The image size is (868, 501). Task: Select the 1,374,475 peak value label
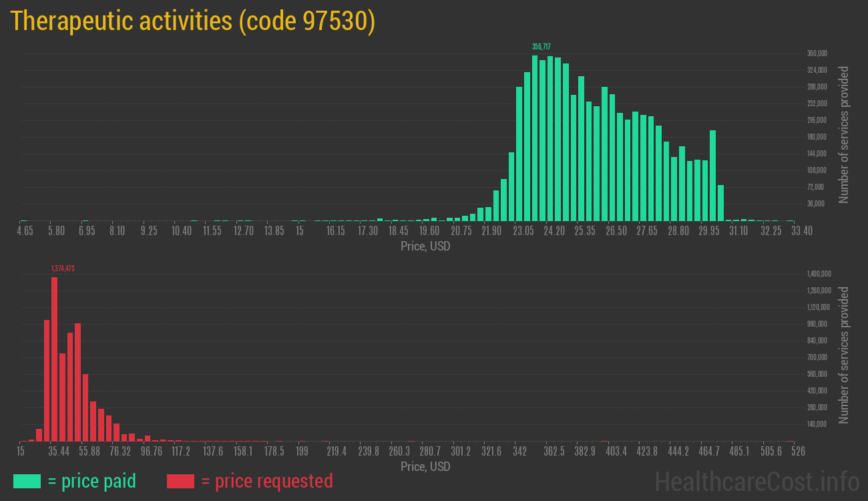63,269
